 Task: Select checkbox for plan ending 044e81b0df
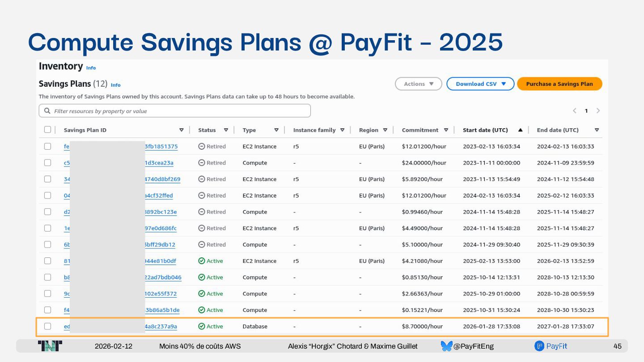47,261
